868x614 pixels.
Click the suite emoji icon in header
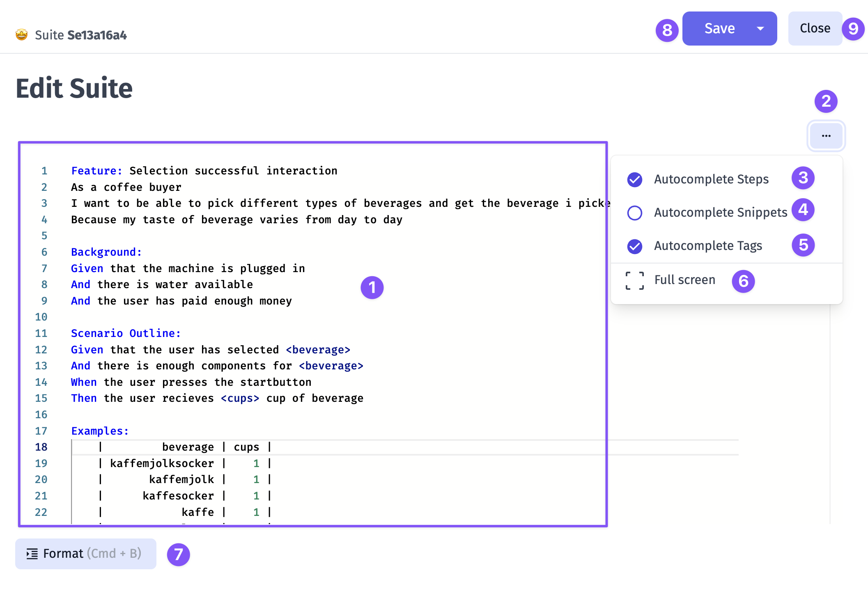(21, 35)
